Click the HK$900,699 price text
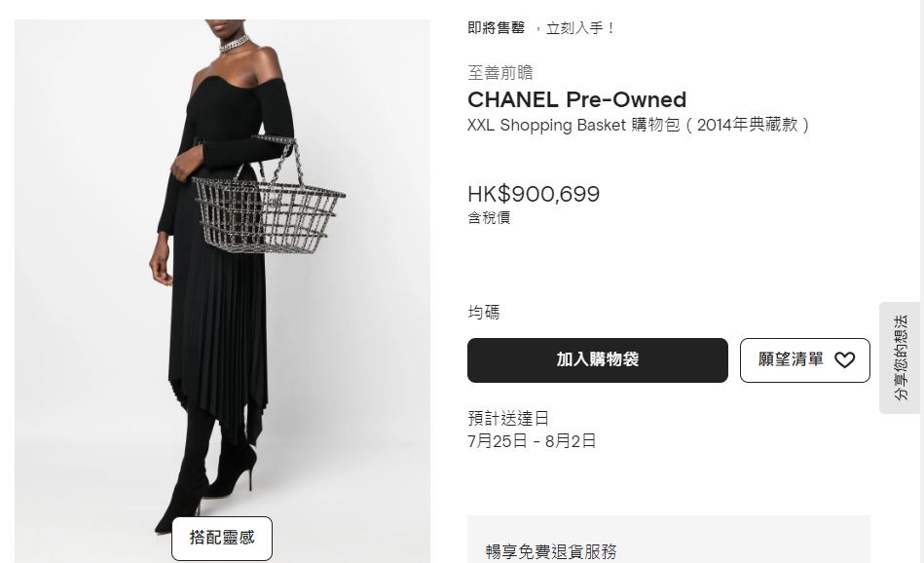The image size is (924, 563). [534, 194]
